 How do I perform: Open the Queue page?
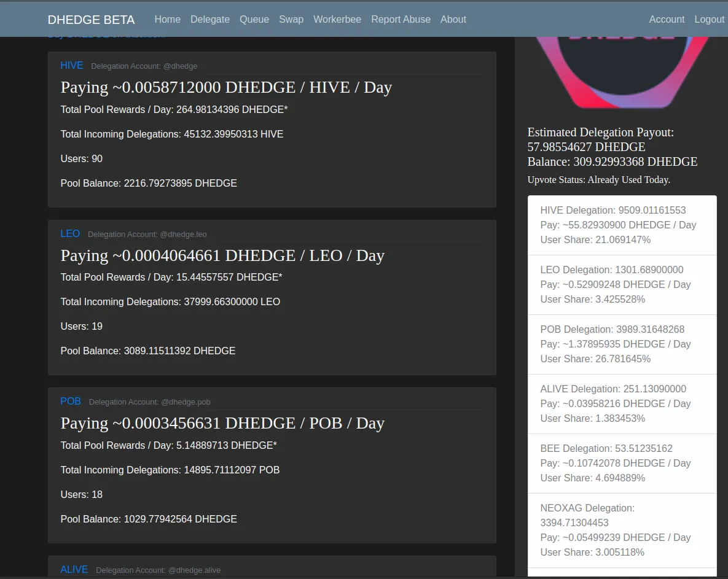click(x=254, y=20)
